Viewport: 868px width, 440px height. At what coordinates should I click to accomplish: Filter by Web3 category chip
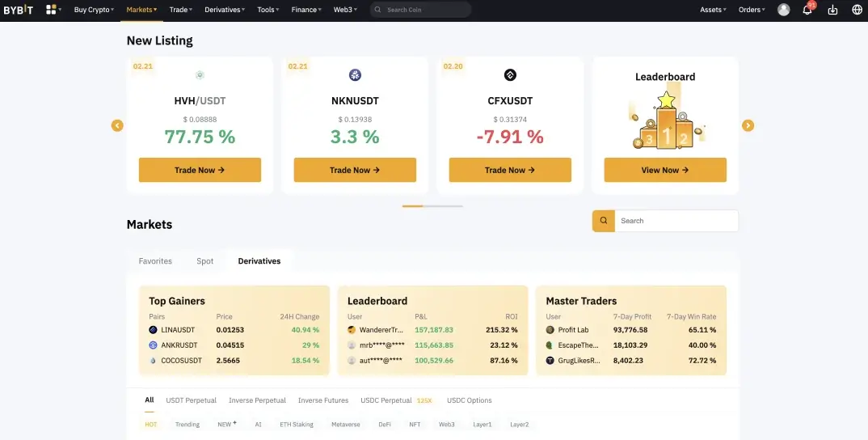tap(447, 425)
